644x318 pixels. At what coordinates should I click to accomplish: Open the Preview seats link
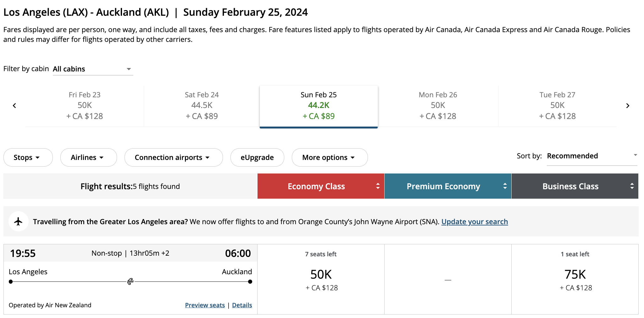[205, 305]
